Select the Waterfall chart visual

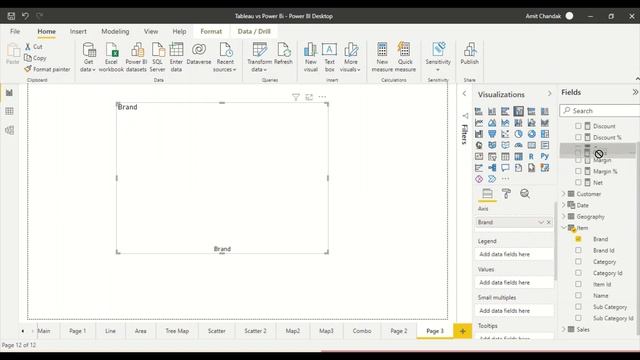[x=479, y=134]
